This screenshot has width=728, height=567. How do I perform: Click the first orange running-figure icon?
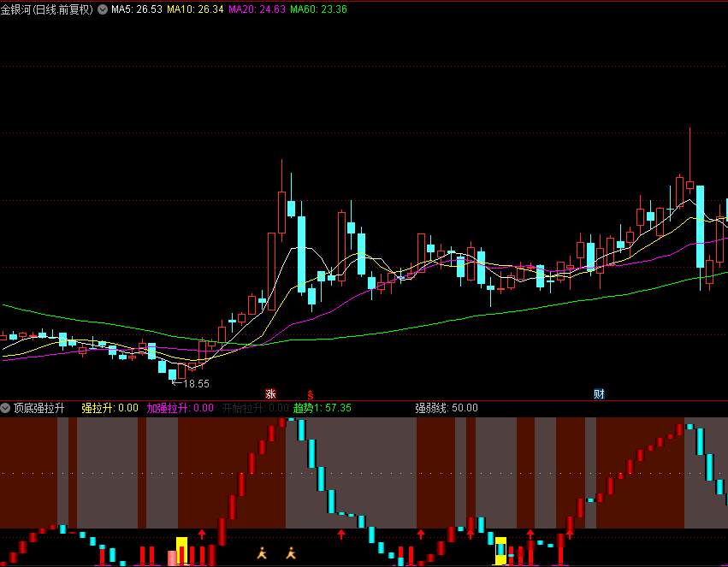click(x=263, y=552)
